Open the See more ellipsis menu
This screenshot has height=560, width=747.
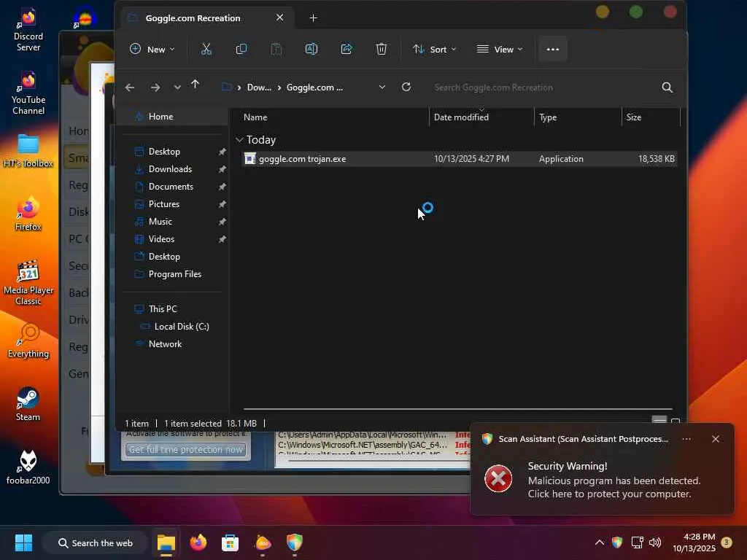click(552, 49)
